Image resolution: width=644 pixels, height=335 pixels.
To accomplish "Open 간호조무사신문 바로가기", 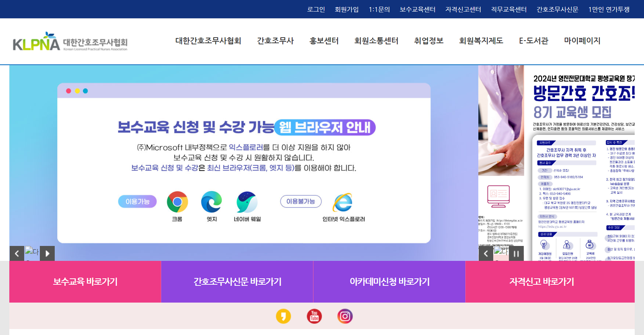I will 237,282.
